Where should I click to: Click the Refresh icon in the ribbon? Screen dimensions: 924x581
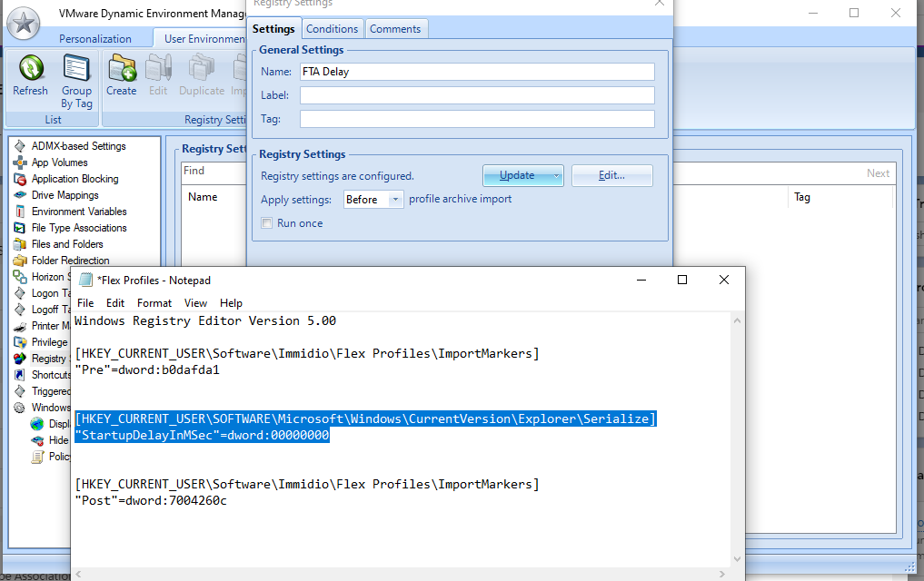pos(31,68)
